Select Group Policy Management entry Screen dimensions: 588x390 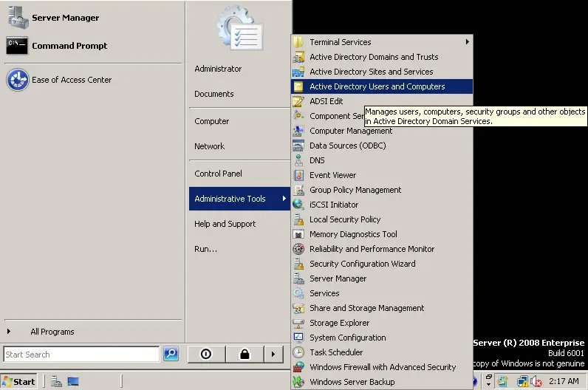355,190
